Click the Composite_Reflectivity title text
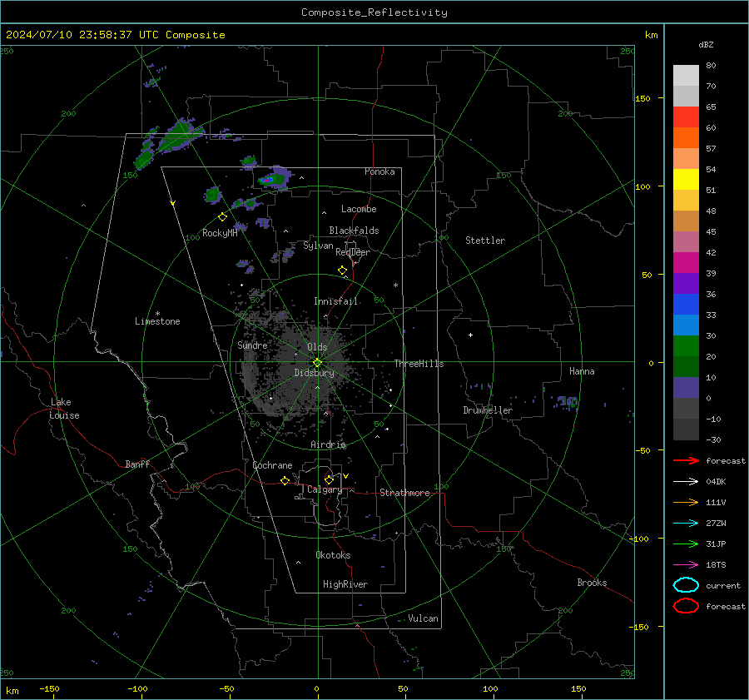The image size is (749, 700). tap(374, 12)
